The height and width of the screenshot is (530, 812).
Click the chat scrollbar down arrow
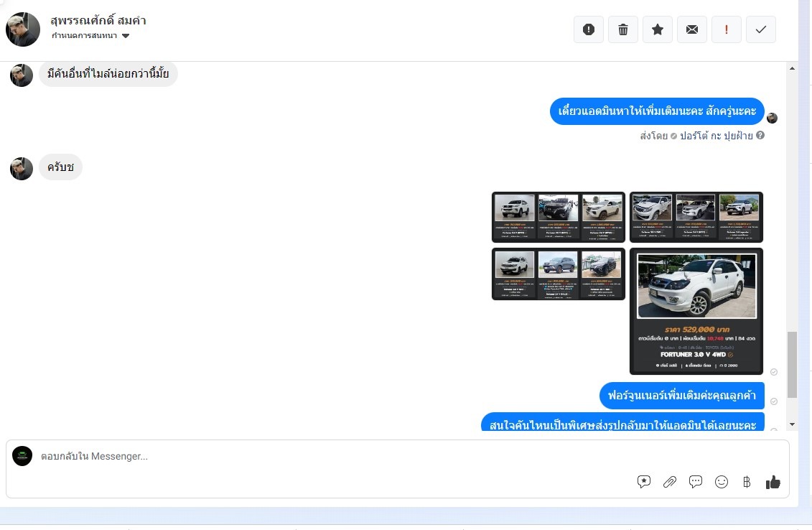pos(793,424)
